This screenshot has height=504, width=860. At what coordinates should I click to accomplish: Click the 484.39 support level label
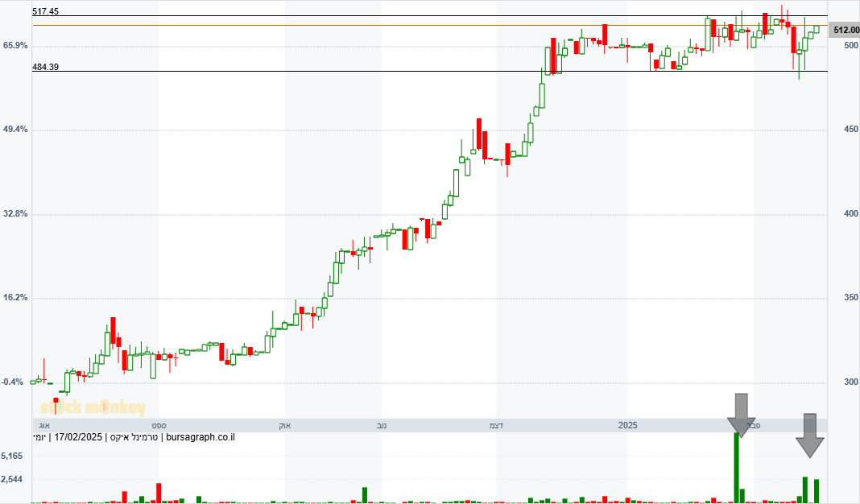(x=46, y=67)
